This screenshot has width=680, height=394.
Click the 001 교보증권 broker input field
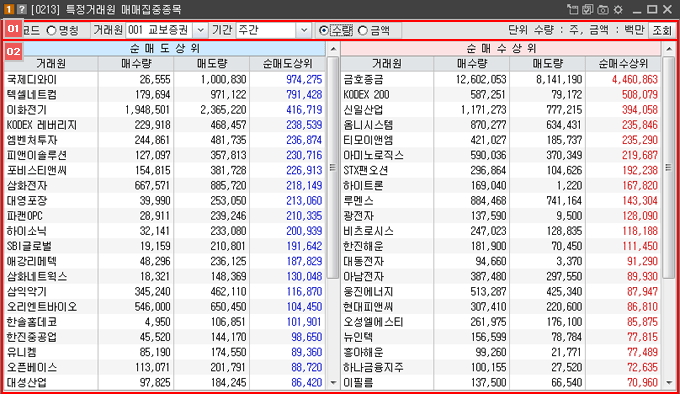(x=160, y=30)
